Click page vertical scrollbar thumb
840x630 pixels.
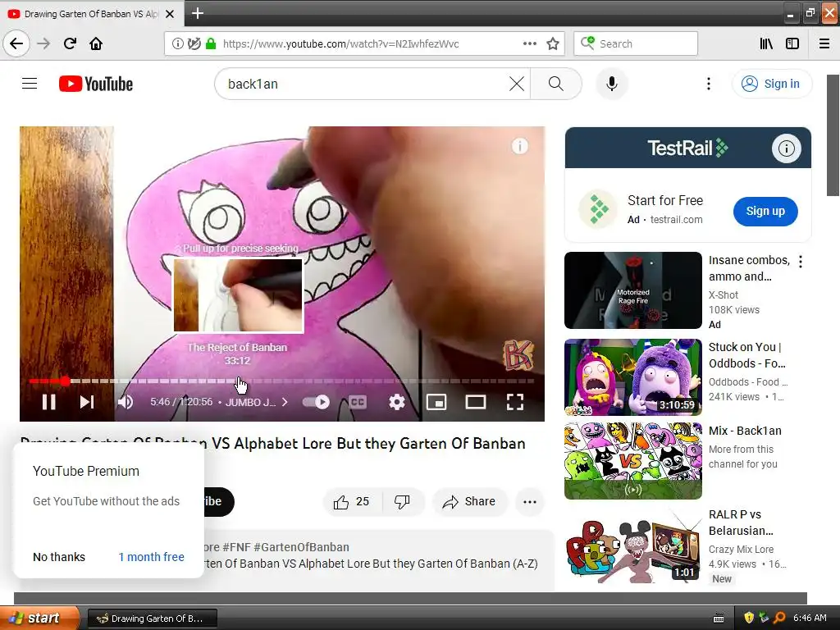(x=833, y=135)
